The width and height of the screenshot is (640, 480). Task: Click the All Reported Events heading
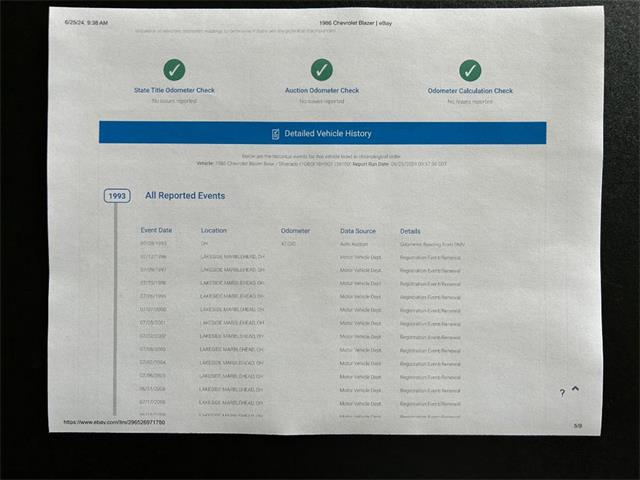coord(185,196)
